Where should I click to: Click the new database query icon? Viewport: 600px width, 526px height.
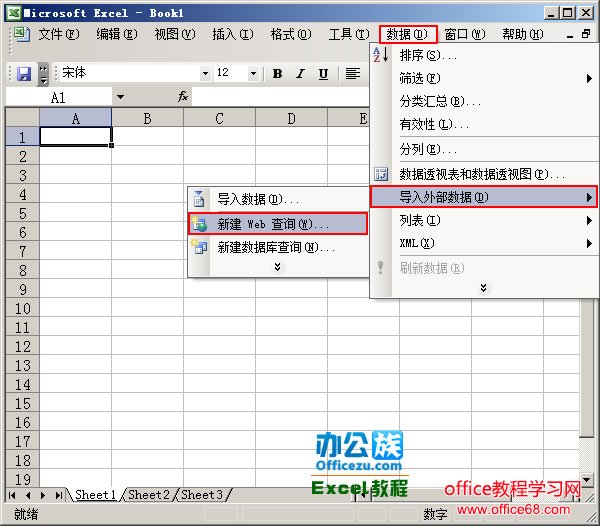tap(199, 247)
